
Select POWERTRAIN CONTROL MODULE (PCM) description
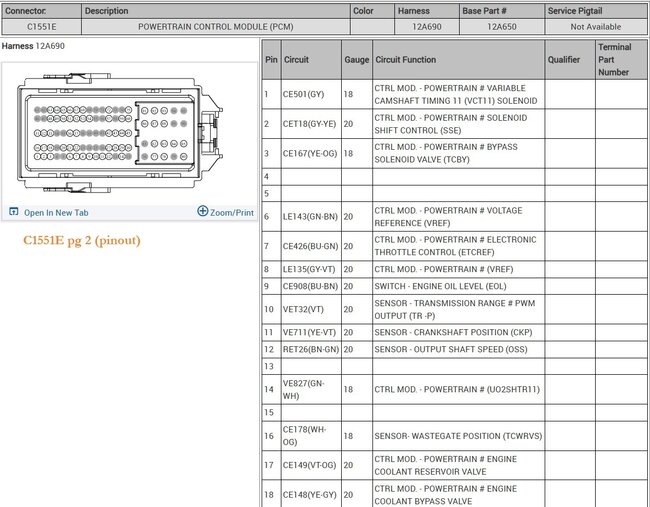(x=216, y=27)
